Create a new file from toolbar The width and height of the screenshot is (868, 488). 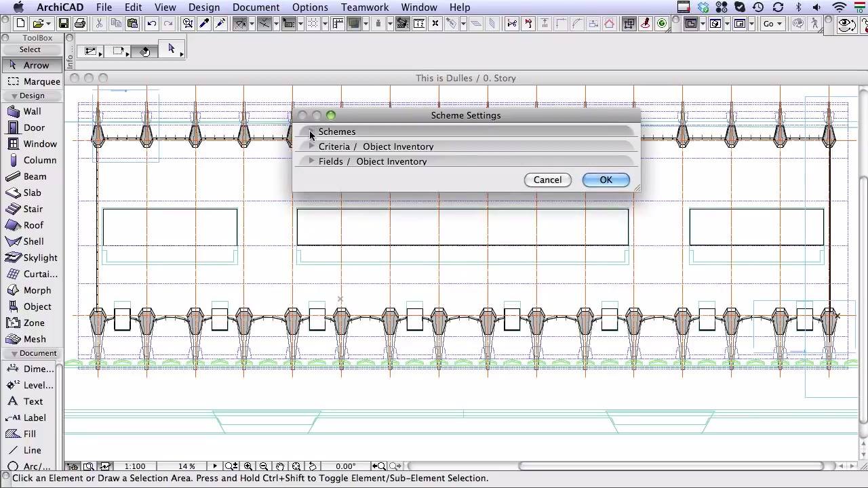[21, 24]
